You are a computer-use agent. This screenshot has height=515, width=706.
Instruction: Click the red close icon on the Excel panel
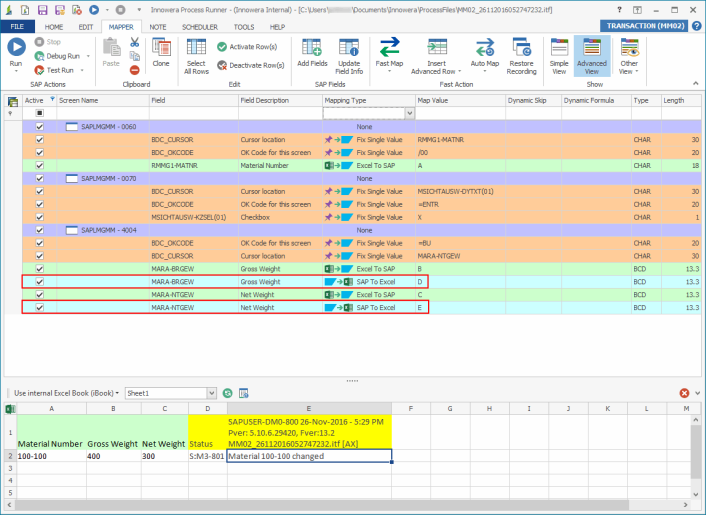tap(684, 393)
